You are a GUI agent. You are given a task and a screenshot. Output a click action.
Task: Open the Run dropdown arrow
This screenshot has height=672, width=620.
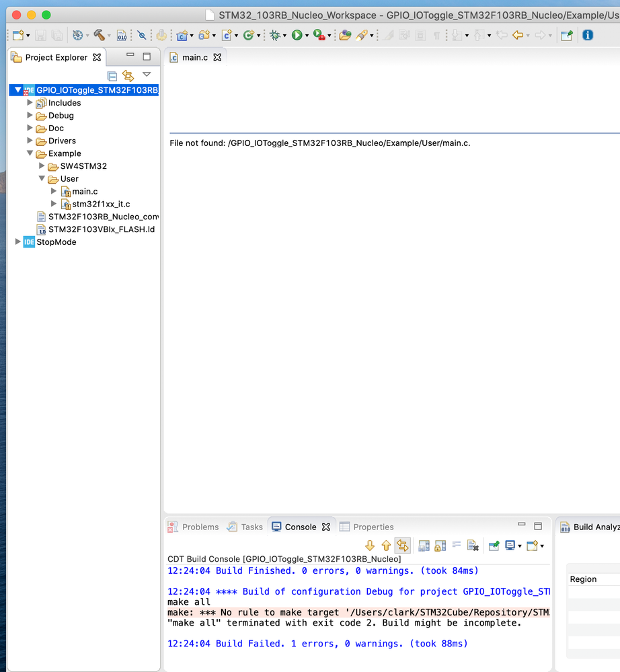(307, 36)
